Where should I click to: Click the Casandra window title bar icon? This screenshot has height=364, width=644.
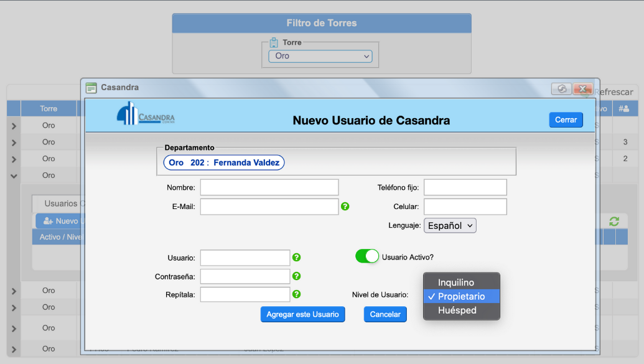coord(91,88)
